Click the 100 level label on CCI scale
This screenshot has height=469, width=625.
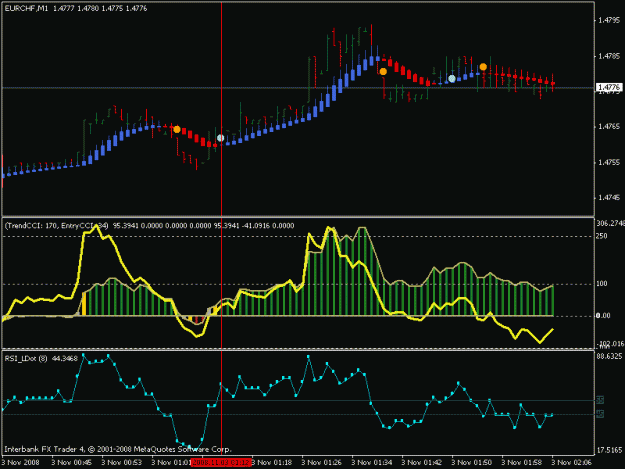point(602,284)
